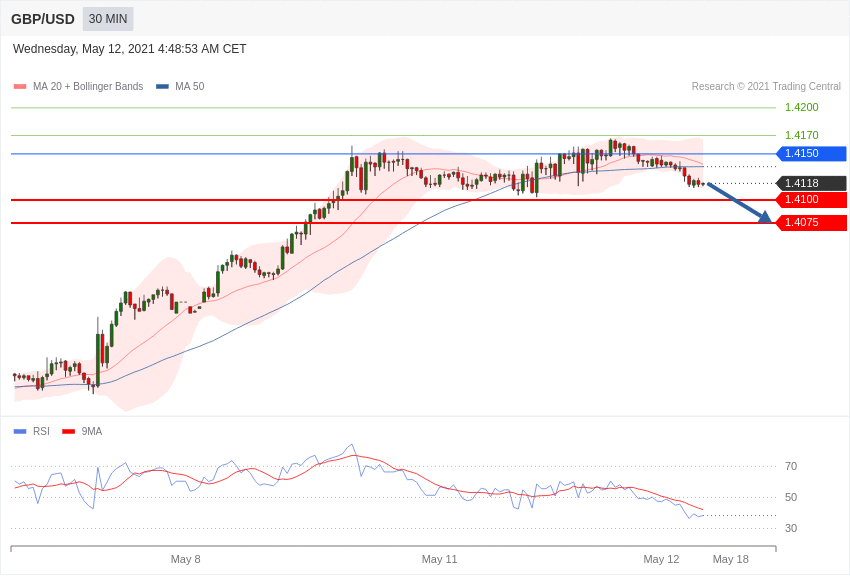Click the green 1.4200 resistance label

pos(801,108)
